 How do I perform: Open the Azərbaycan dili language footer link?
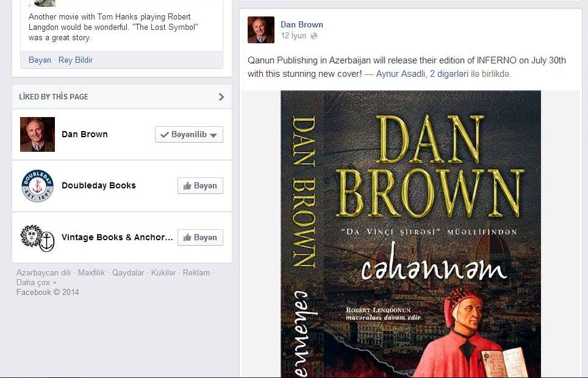pyautogui.click(x=43, y=273)
